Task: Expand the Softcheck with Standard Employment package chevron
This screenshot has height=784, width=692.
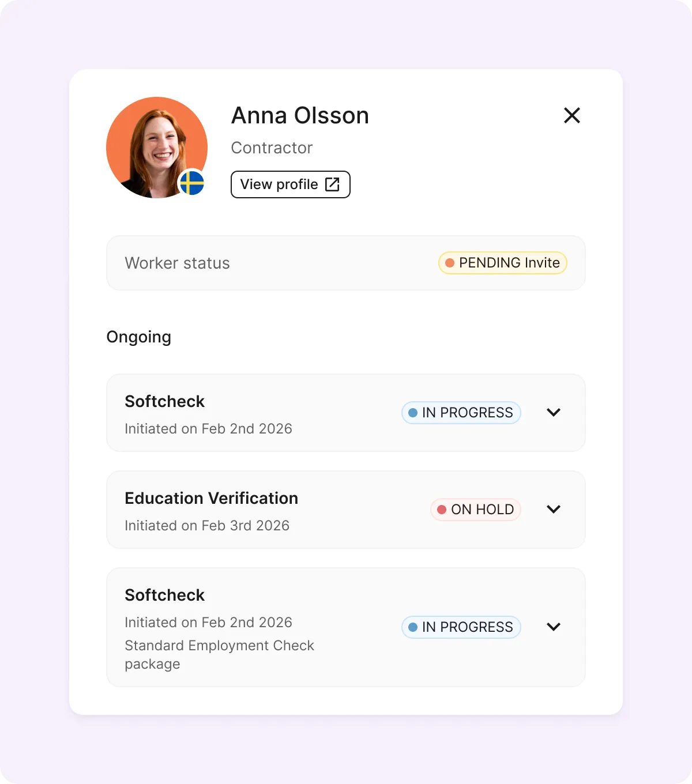Action: pyautogui.click(x=554, y=627)
